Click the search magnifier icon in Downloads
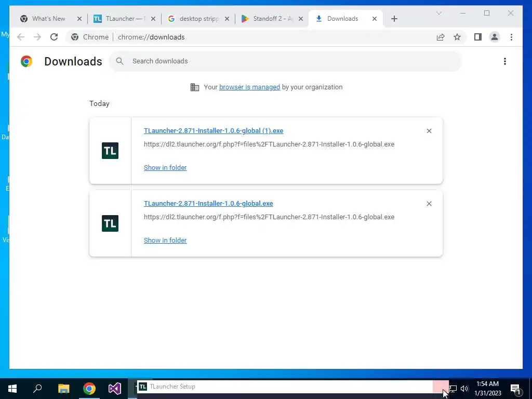 (x=119, y=61)
